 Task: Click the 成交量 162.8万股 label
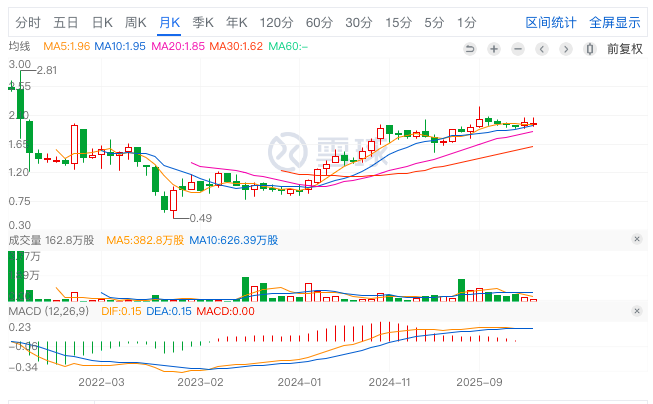pyautogui.click(x=51, y=240)
